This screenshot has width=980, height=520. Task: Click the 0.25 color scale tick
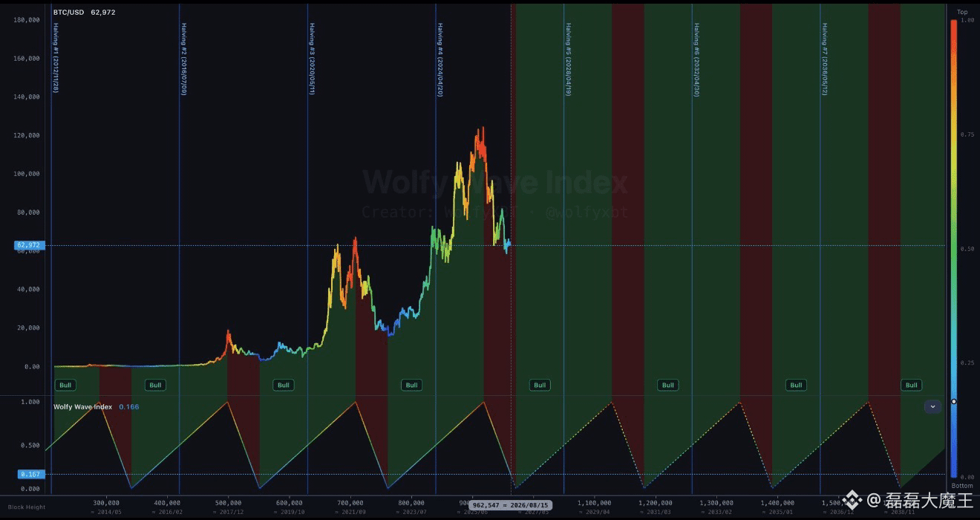[967, 363]
